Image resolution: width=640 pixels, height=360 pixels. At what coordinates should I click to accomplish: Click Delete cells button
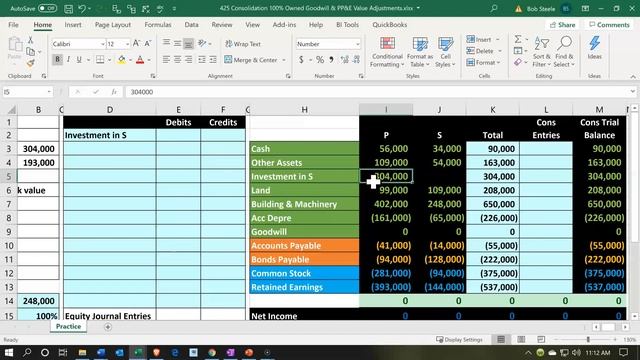click(480, 51)
